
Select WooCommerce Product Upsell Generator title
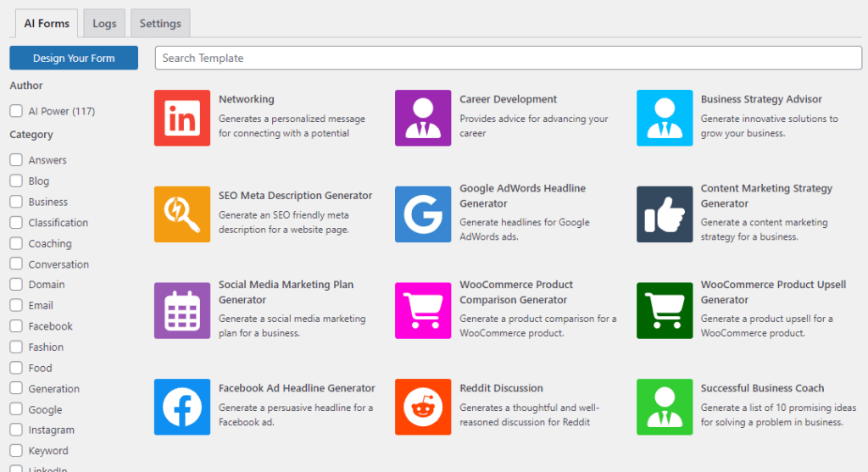coord(773,292)
